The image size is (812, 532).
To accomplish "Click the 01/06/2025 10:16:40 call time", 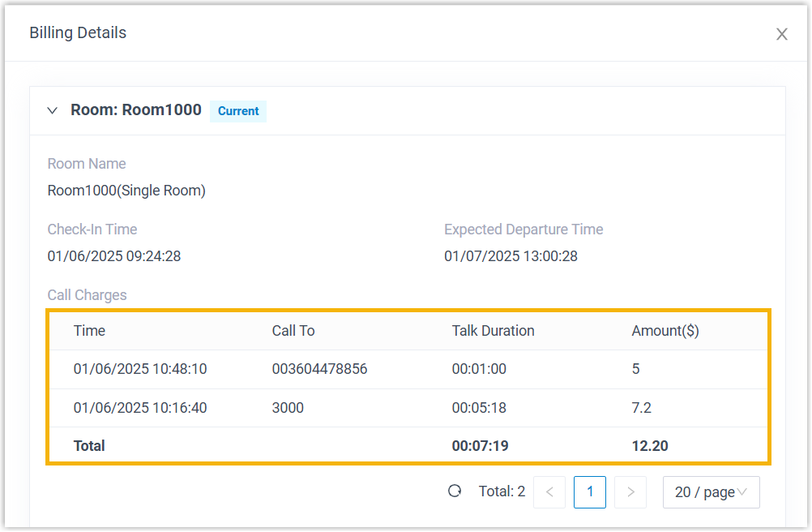I will pyautogui.click(x=140, y=408).
